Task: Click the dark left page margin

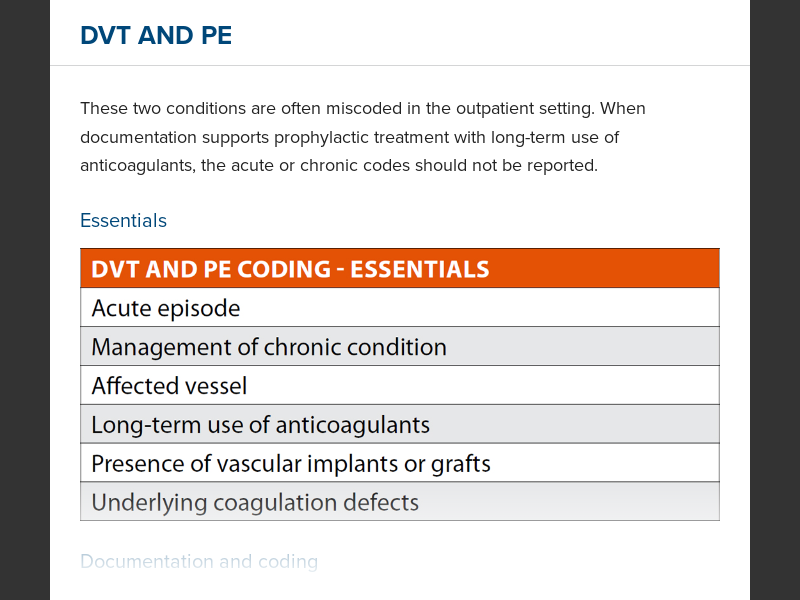Action: (x=24, y=300)
